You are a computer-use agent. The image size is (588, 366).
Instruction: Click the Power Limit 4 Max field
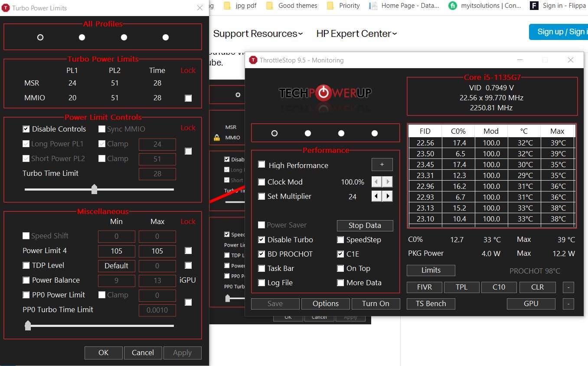click(x=157, y=251)
